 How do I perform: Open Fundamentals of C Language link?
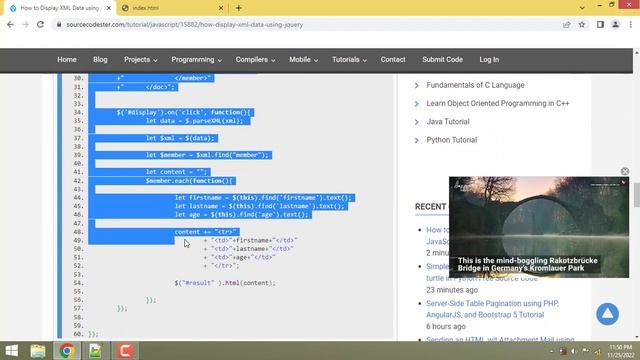pyautogui.click(x=475, y=85)
